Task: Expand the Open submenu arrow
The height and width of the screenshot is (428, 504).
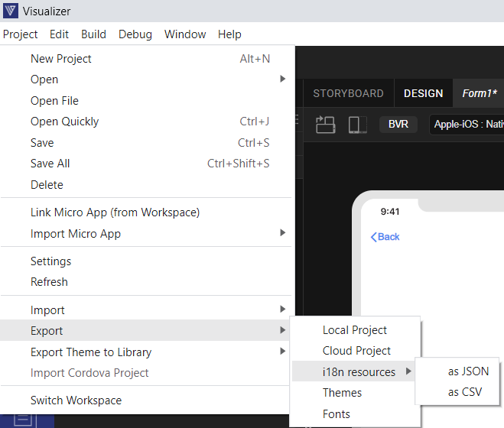Action: pyautogui.click(x=282, y=79)
